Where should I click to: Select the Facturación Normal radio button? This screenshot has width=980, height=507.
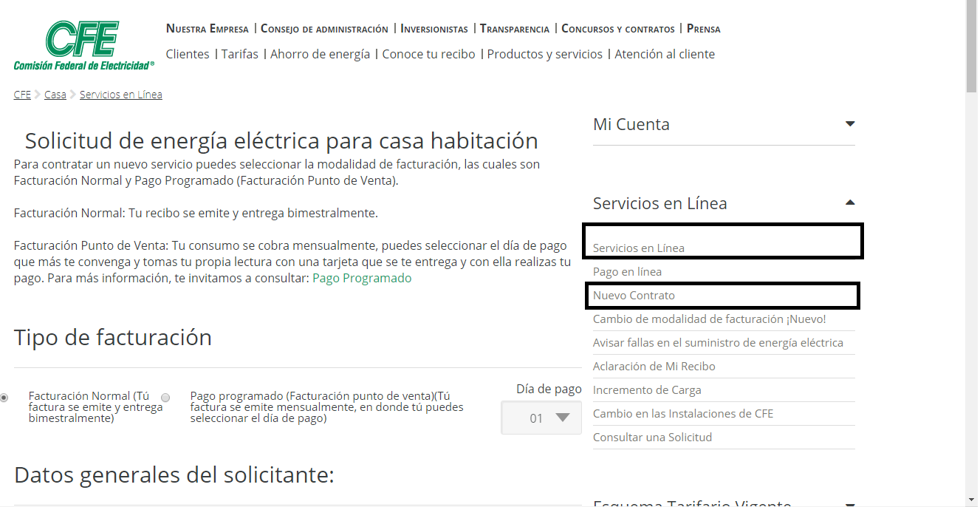coord(4,398)
